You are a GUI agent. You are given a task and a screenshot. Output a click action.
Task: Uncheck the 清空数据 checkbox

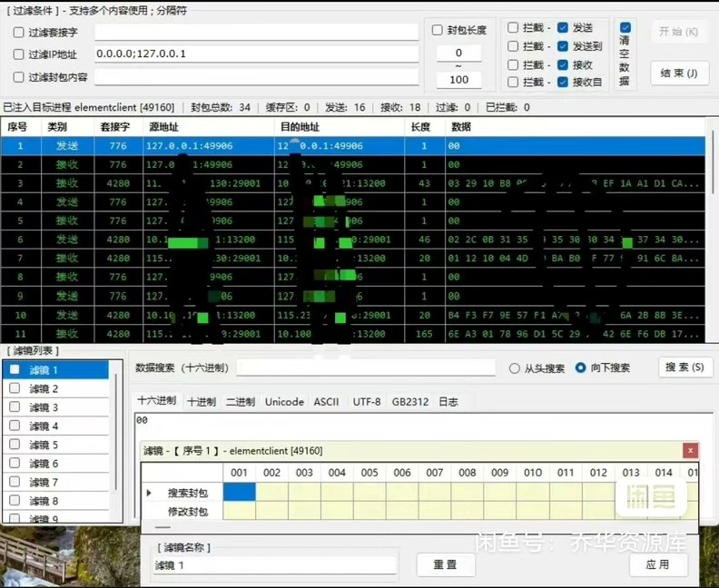625,27
